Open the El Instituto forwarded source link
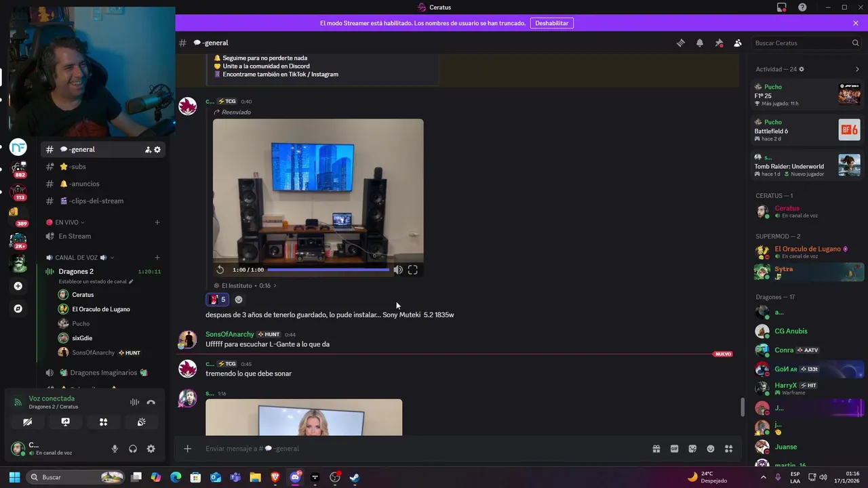This screenshot has height=488, width=868. 245,285
